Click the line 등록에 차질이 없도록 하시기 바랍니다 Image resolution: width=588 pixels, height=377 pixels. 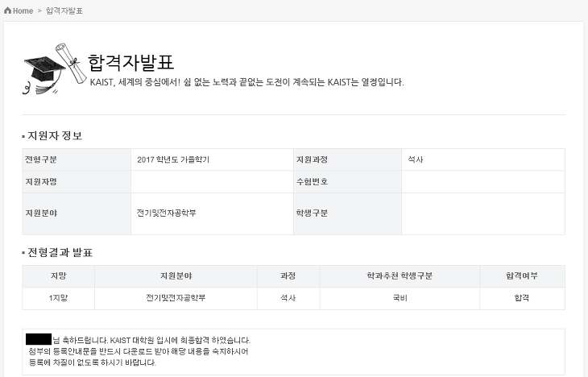tap(93, 362)
